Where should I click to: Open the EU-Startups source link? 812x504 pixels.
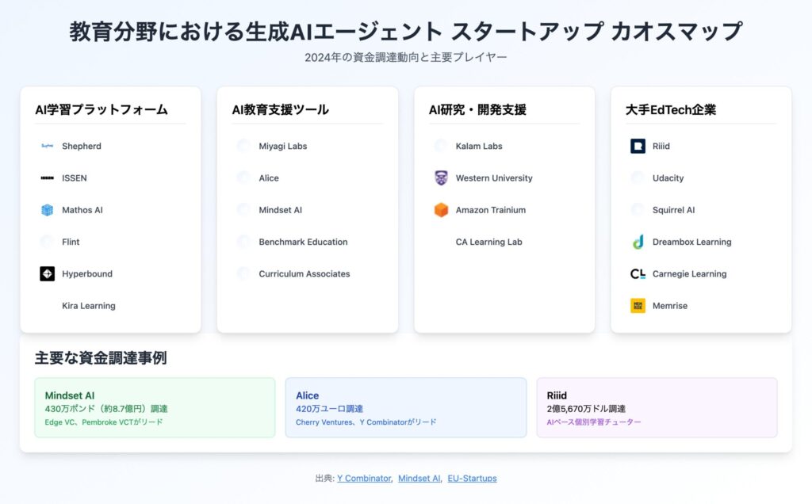(472, 478)
